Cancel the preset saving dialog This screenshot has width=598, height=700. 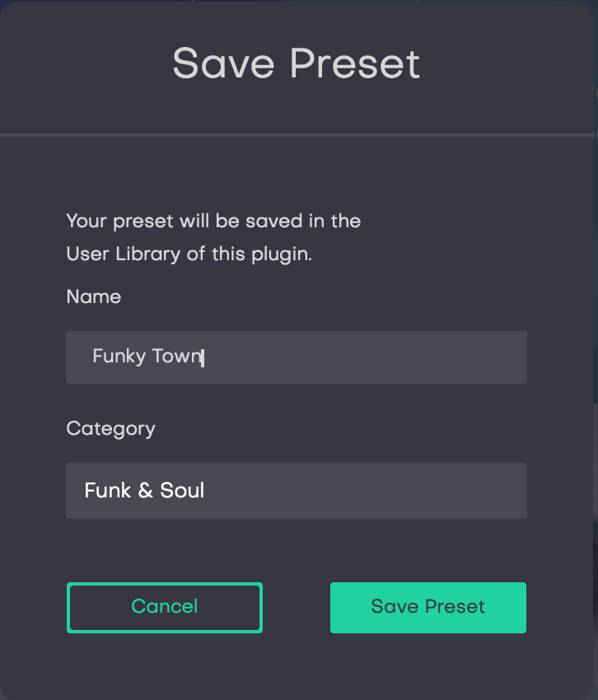point(165,607)
